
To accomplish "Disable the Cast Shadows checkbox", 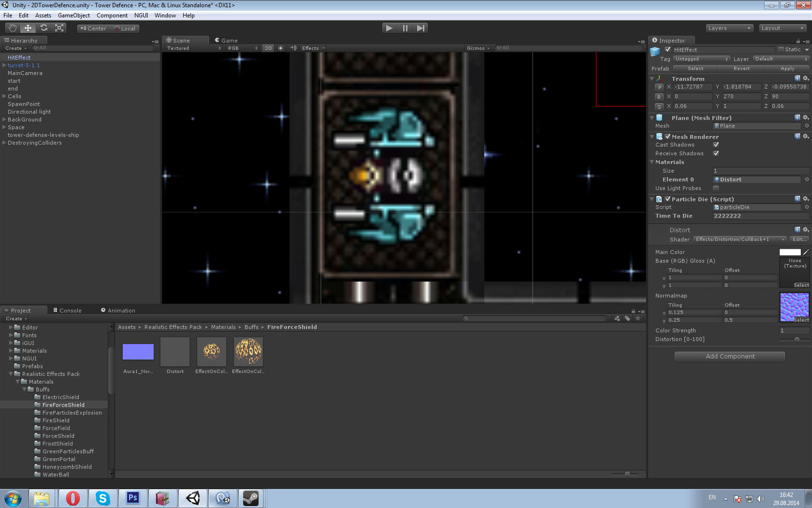I will tap(716, 145).
